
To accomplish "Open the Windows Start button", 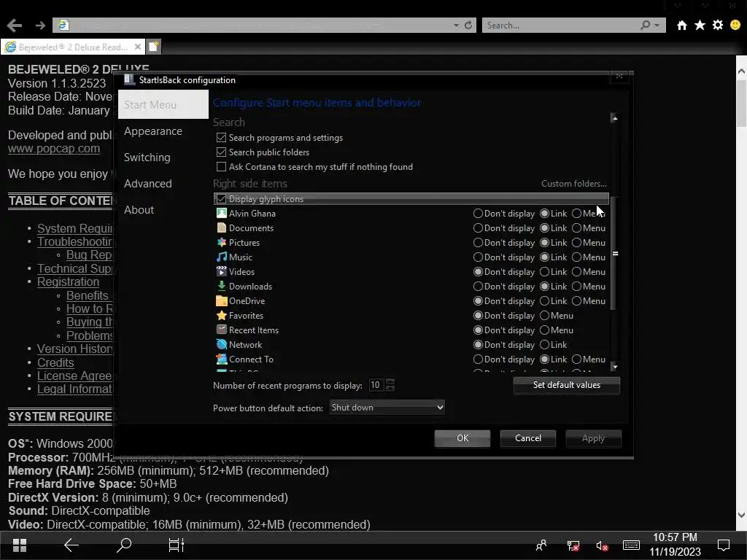I will pyautogui.click(x=20, y=545).
